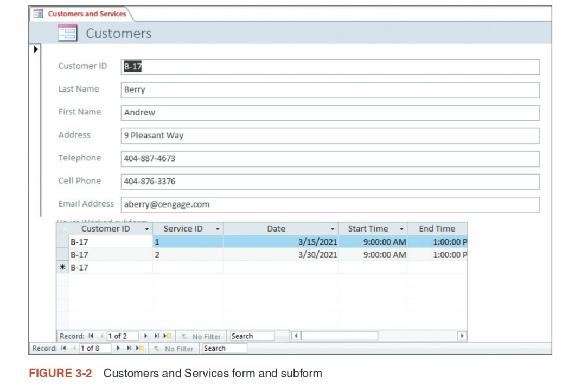The width and height of the screenshot is (581, 392).
Task: Open the Service ID column dropdown arrow
Action: 218,229
